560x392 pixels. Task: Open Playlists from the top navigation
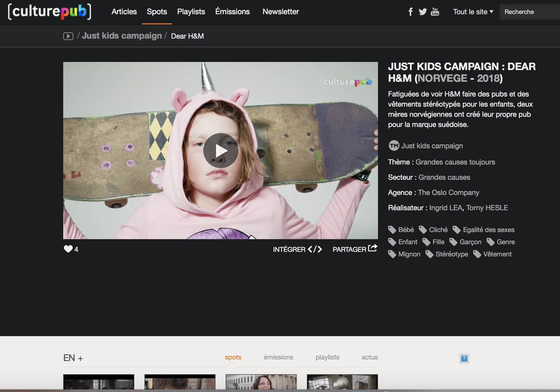(x=191, y=12)
